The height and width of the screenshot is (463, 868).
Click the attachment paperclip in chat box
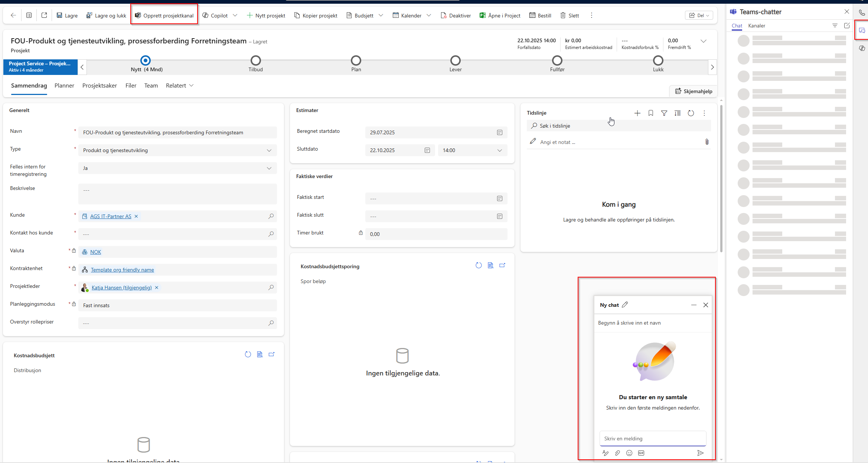[x=617, y=453]
